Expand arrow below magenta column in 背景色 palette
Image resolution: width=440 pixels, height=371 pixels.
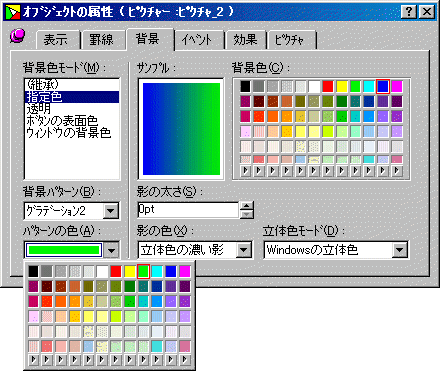point(397,171)
